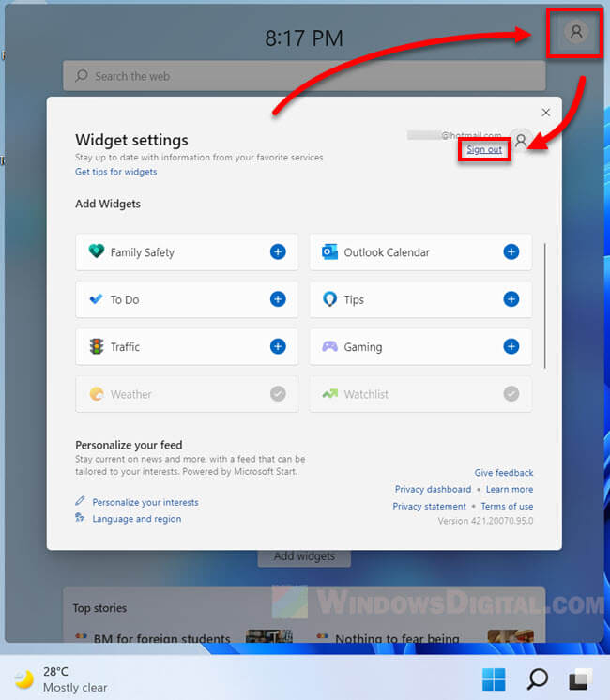Open Task View on the taskbar
The image size is (610, 700).
click(580, 679)
